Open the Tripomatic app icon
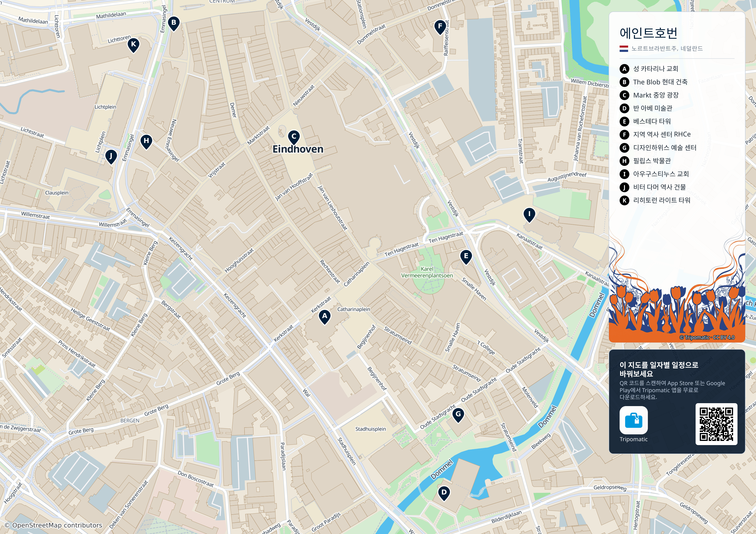This screenshot has height=534, width=756. [x=633, y=420]
